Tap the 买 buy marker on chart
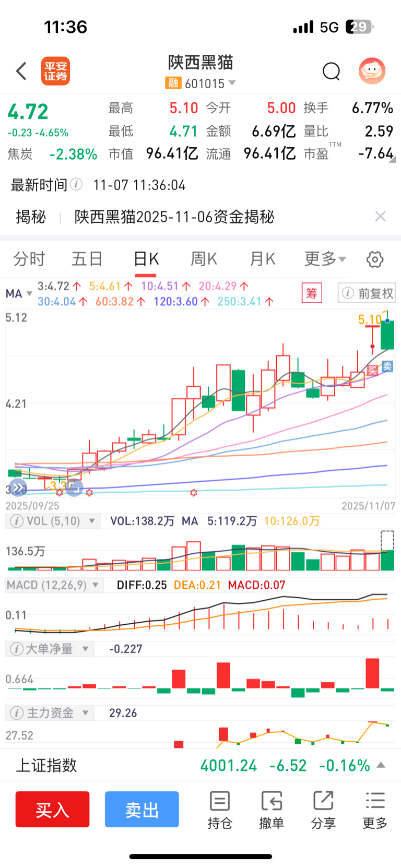Screen dimensions: 401x868 [372, 371]
